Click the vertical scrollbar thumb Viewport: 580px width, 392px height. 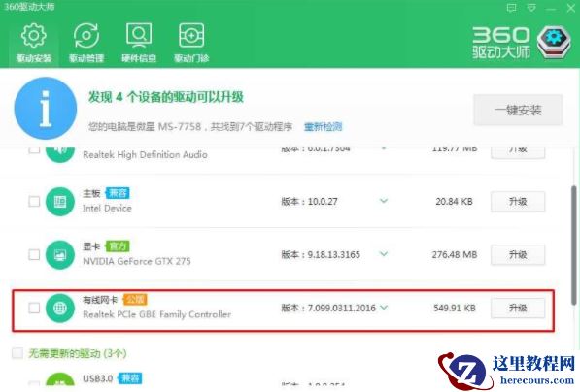coord(574,245)
